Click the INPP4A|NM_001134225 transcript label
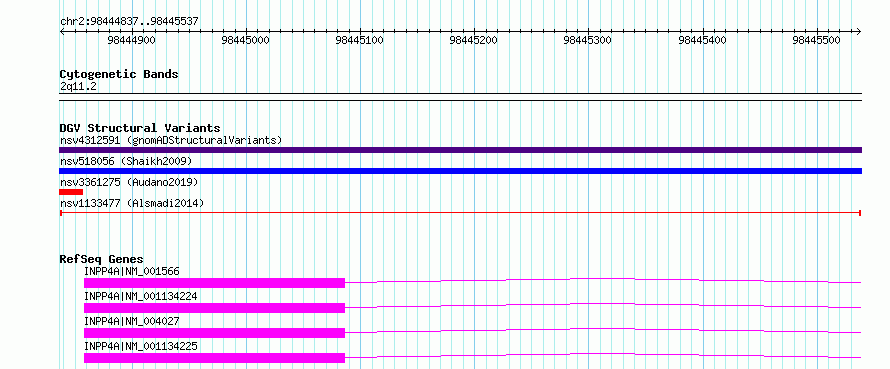Screen dimensions: 890x369 coord(141,346)
